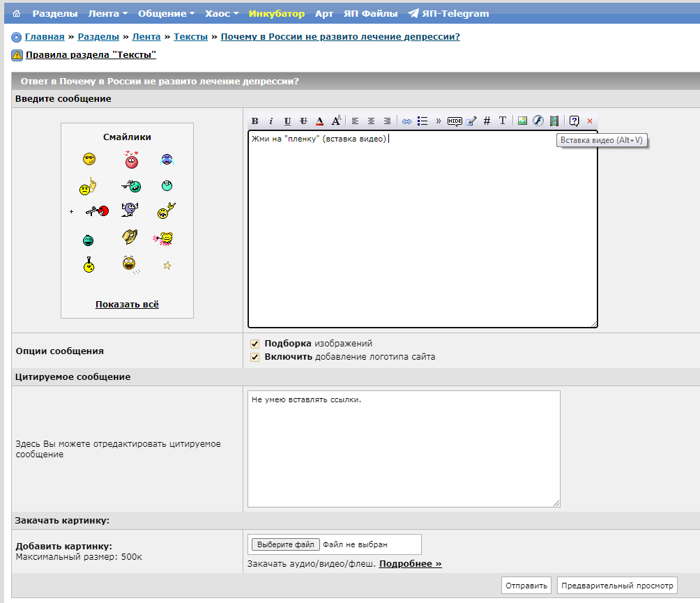Insert the sunglasses smiley

click(x=89, y=159)
